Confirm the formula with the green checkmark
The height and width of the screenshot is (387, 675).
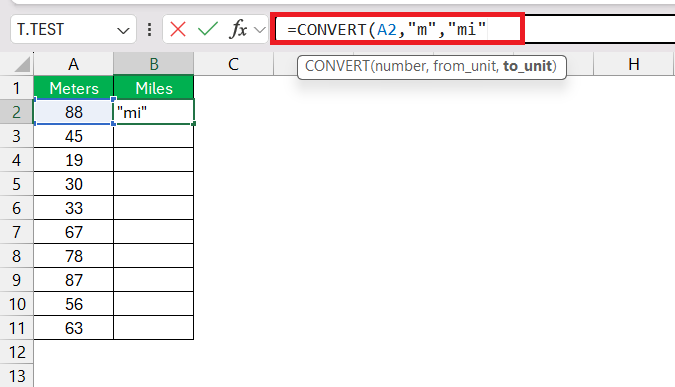click(208, 29)
